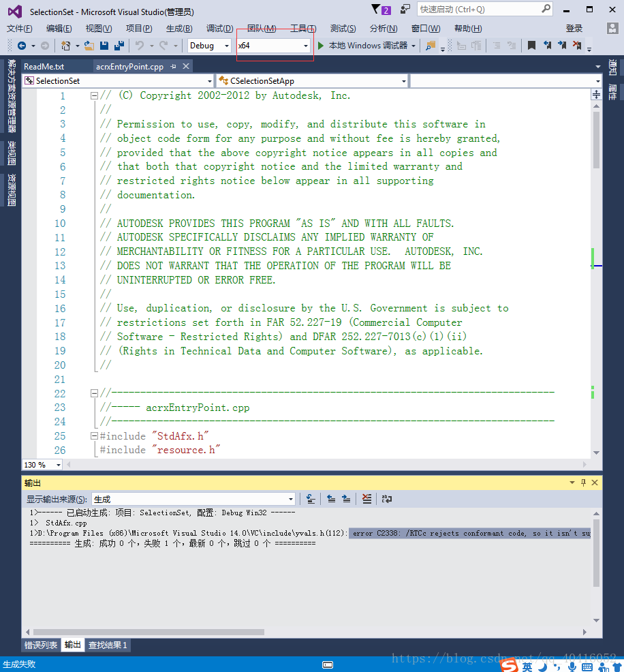Click the find message in code icon

311,499
